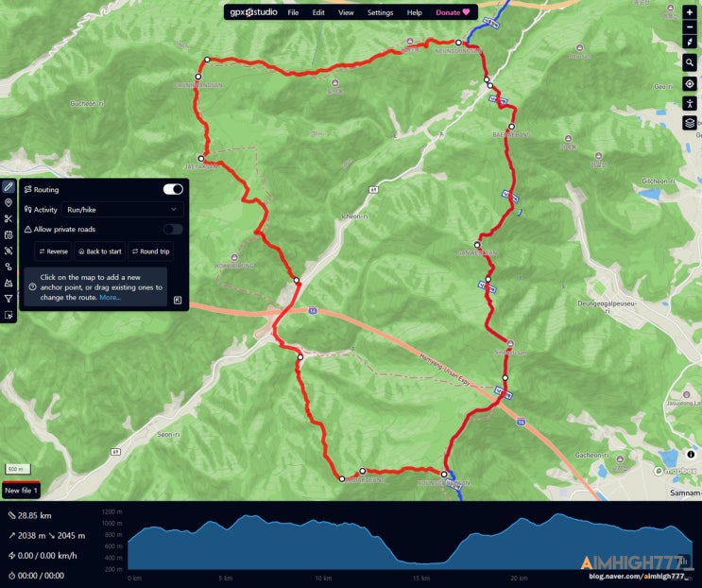Click the Round trip button
Viewport: 702px width, 588px height.
pyautogui.click(x=151, y=251)
